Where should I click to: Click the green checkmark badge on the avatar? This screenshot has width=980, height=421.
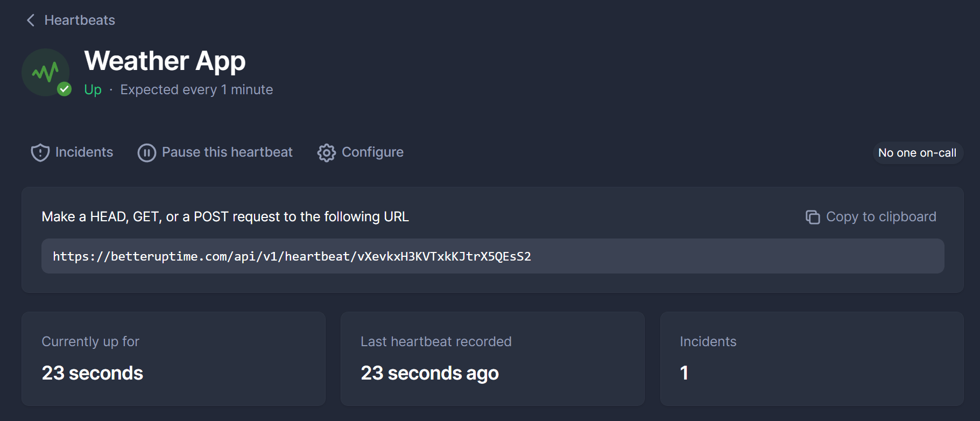pyautogui.click(x=65, y=90)
